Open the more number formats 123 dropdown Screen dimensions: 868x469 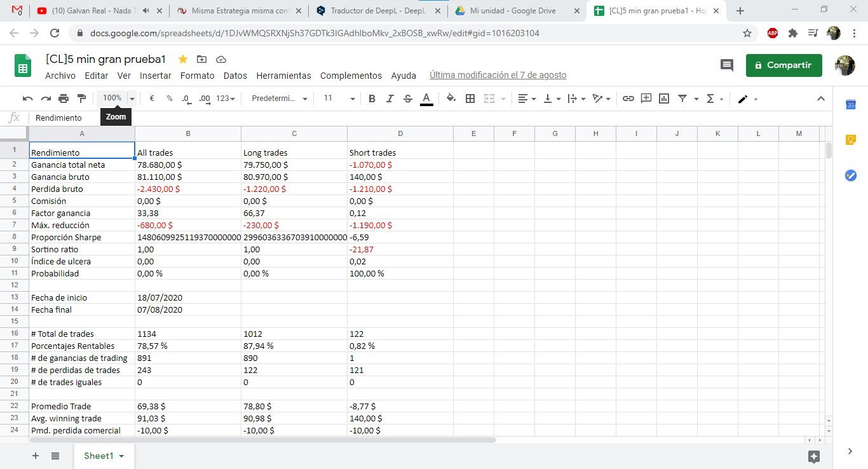[x=226, y=99]
